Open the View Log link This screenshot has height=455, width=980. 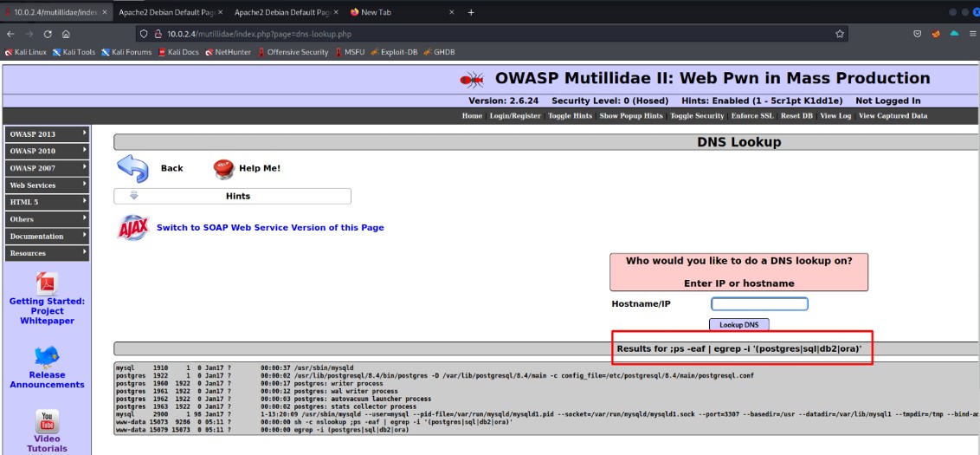tap(835, 116)
